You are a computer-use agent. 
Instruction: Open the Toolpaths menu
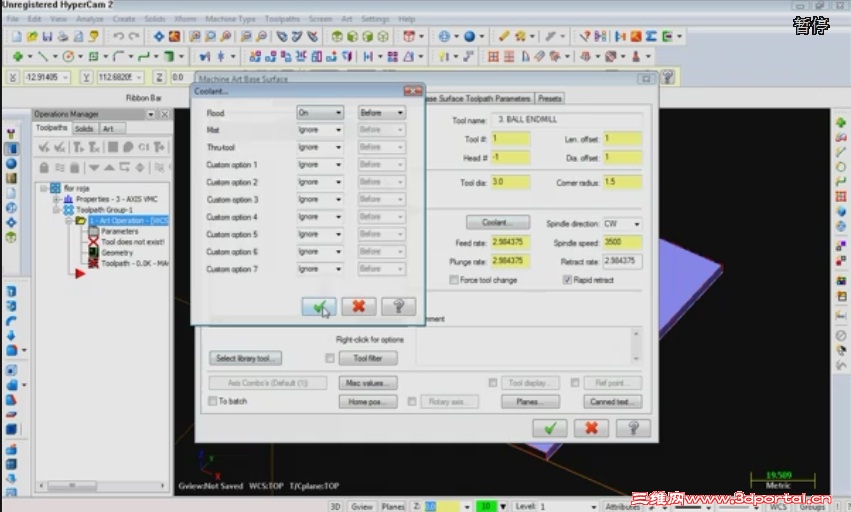282,19
